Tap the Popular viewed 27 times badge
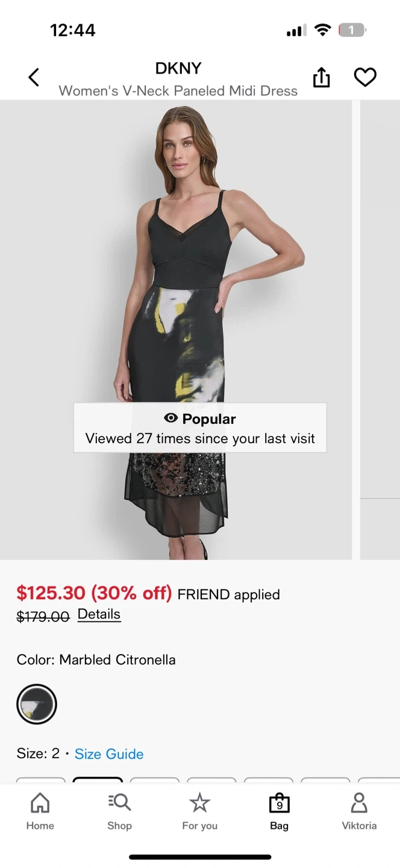Image resolution: width=400 pixels, height=868 pixels. pyautogui.click(x=200, y=428)
